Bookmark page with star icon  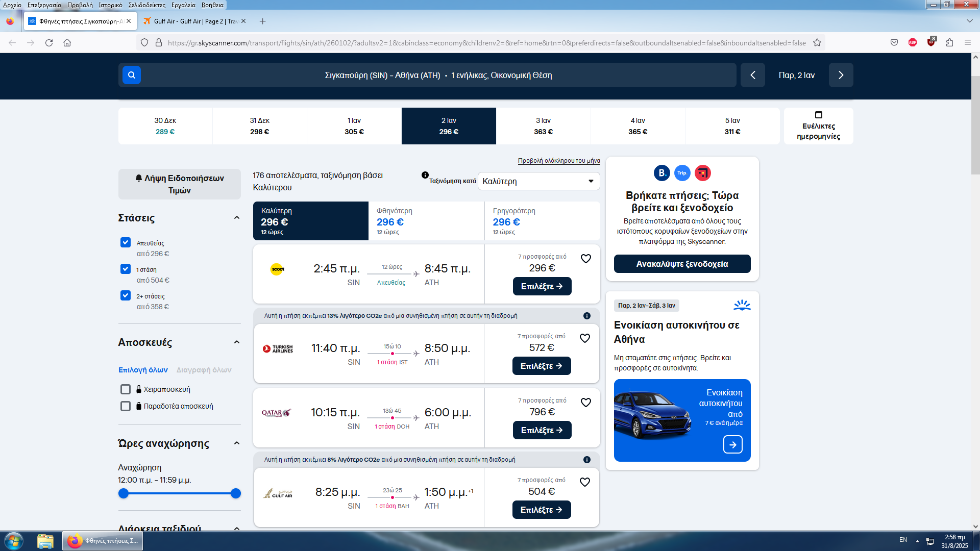point(817,43)
